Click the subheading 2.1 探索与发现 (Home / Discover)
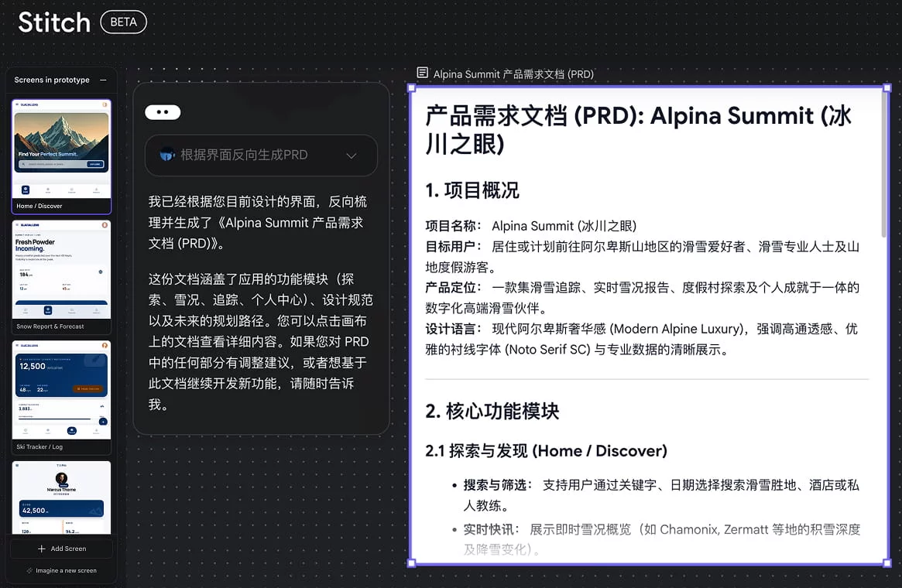Image resolution: width=902 pixels, height=588 pixels. pyautogui.click(x=546, y=450)
